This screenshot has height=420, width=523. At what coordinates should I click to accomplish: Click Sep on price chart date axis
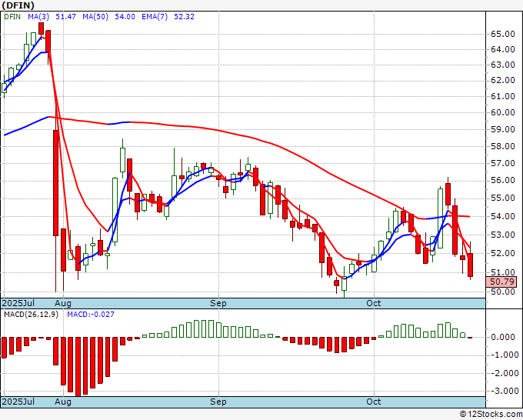[x=218, y=303]
